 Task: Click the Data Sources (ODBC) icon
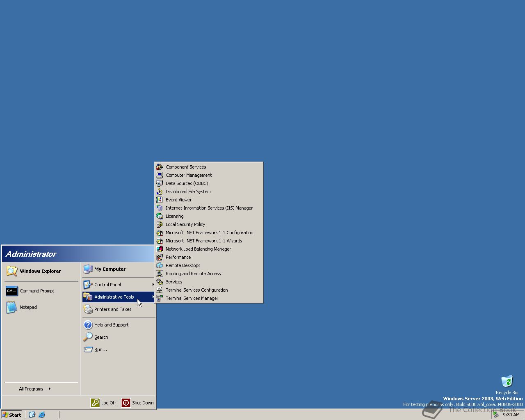click(160, 183)
